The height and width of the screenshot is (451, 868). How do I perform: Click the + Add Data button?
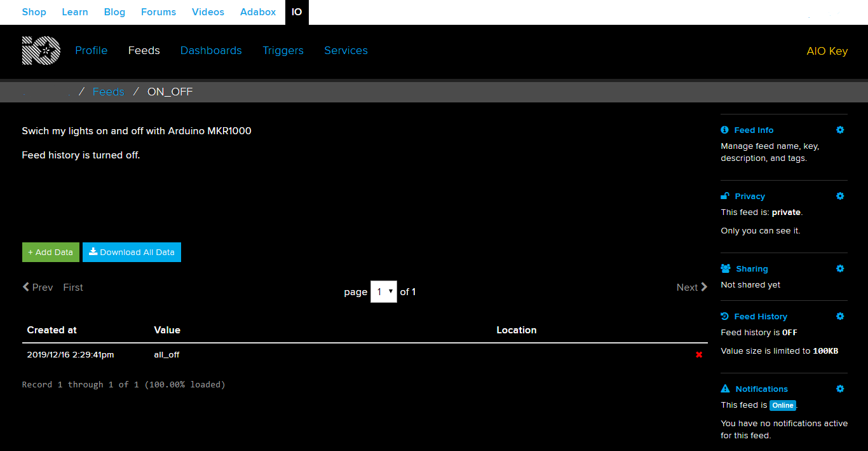coord(51,252)
